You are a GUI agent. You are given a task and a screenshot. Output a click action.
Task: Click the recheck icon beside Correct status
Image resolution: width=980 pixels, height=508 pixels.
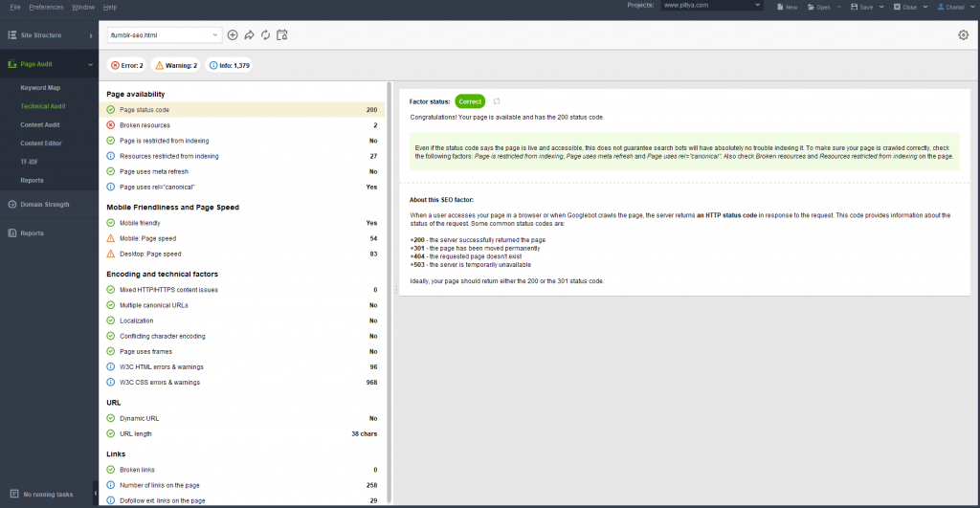point(497,101)
